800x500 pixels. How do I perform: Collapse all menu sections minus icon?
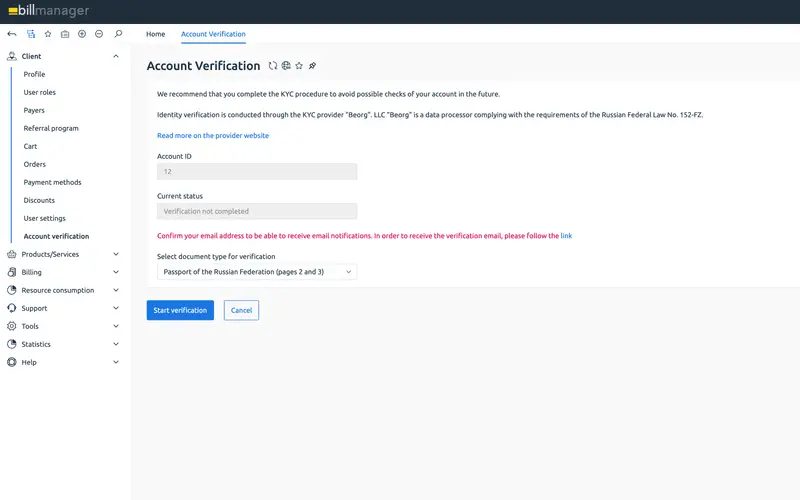(x=99, y=34)
